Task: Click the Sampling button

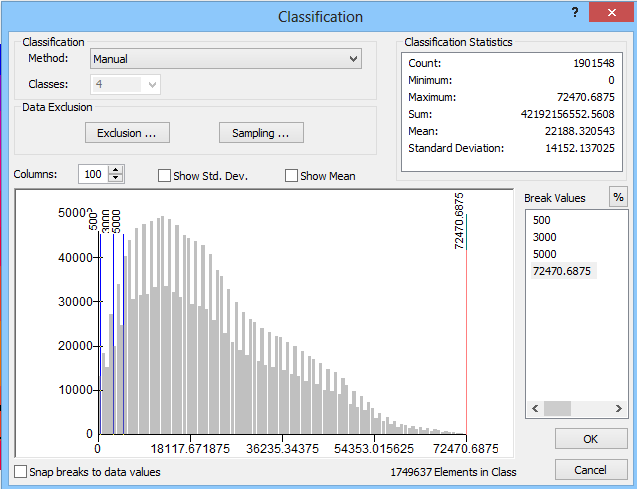Action: pyautogui.click(x=261, y=133)
